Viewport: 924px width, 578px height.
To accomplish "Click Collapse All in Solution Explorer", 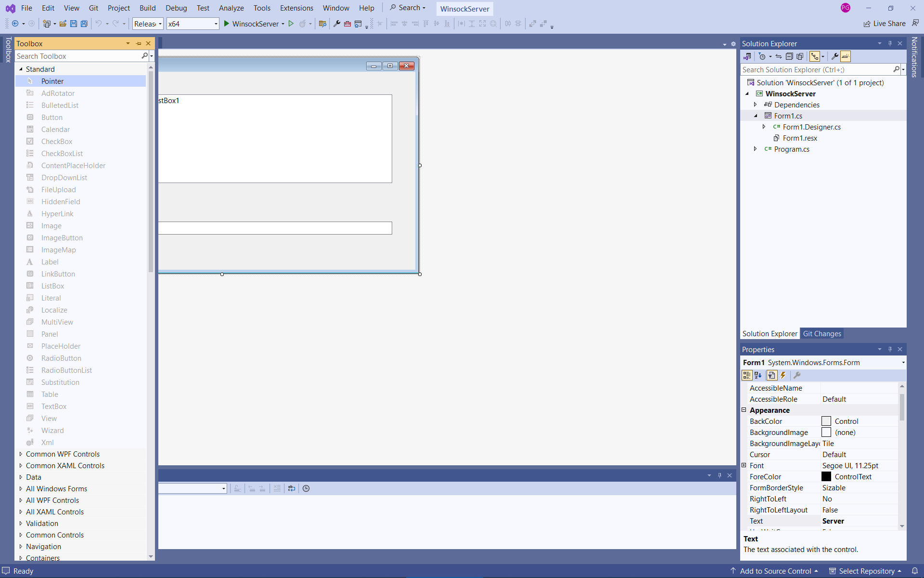I will point(789,56).
